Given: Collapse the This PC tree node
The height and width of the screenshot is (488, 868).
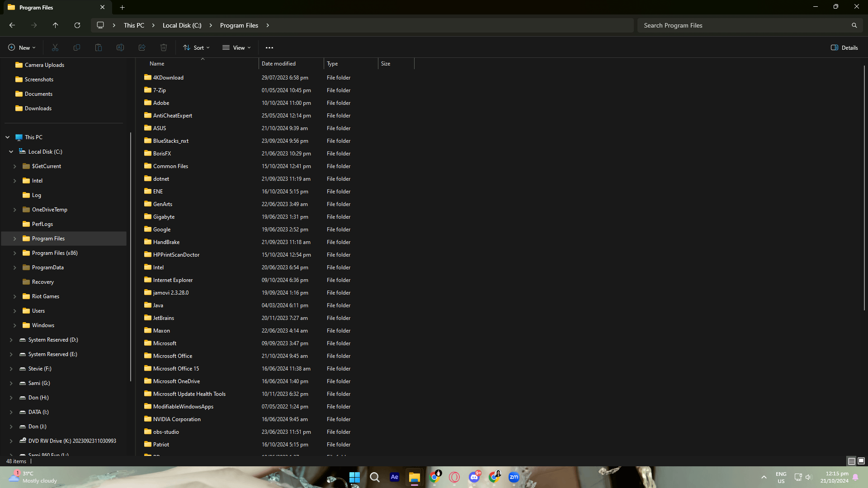Looking at the screenshot, I should [8, 137].
